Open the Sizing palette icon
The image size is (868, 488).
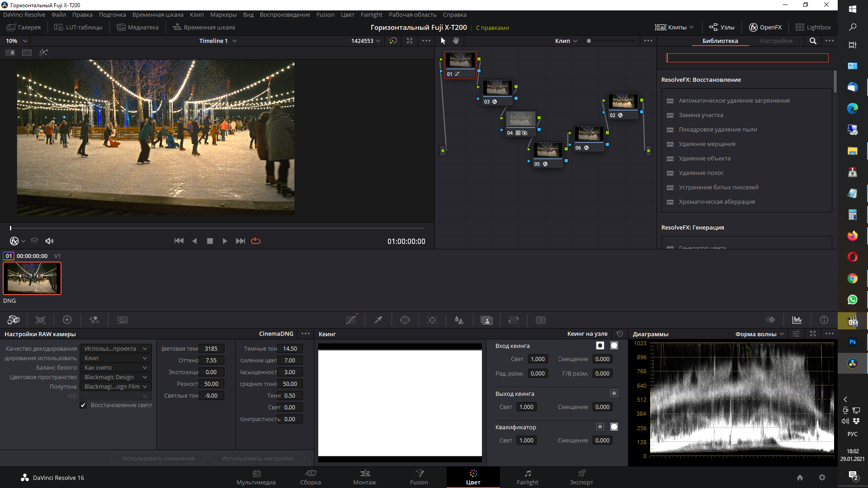[x=514, y=320]
